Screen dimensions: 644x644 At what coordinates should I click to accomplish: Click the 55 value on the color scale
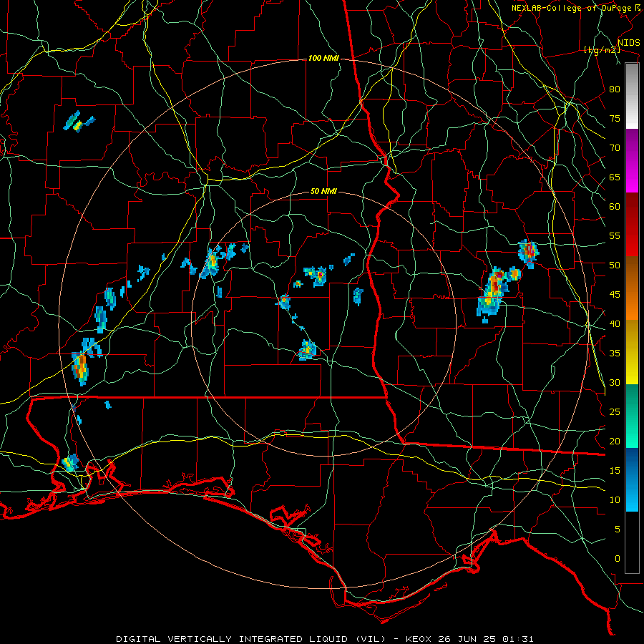click(615, 236)
